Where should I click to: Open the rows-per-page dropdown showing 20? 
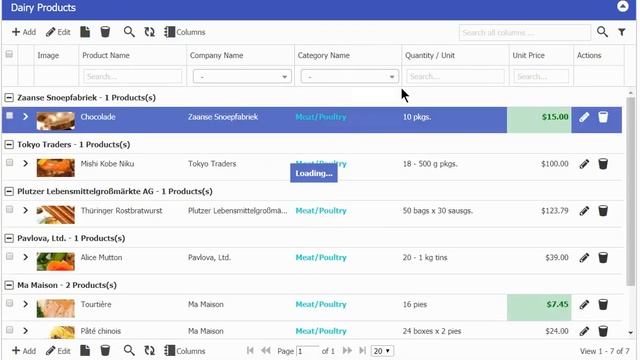(x=382, y=351)
